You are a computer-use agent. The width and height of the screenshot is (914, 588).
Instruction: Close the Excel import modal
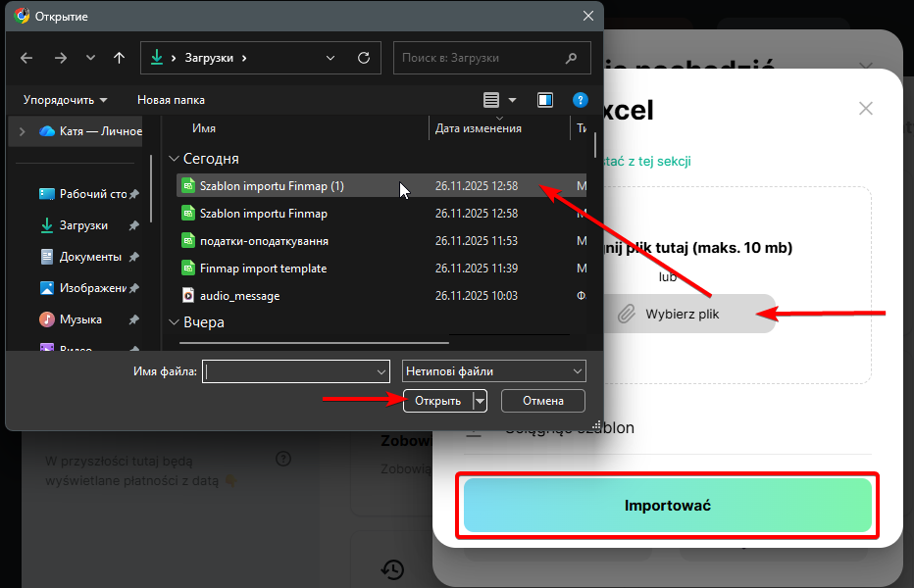coord(865,109)
